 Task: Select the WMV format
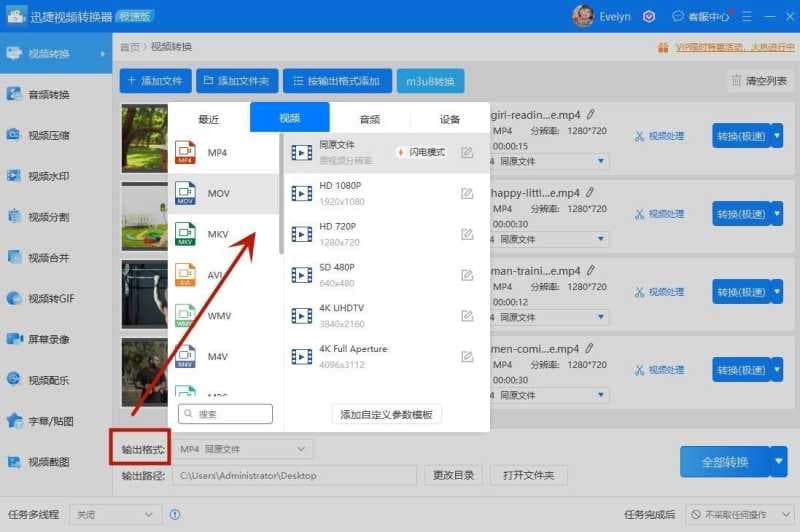click(223, 316)
